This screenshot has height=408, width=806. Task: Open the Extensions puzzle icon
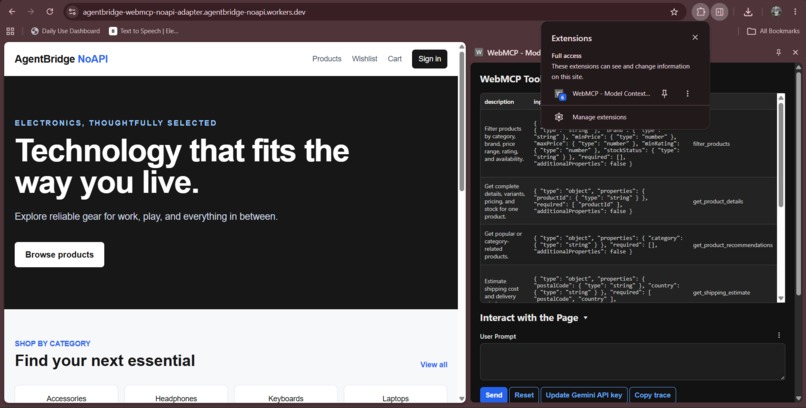(700, 12)
